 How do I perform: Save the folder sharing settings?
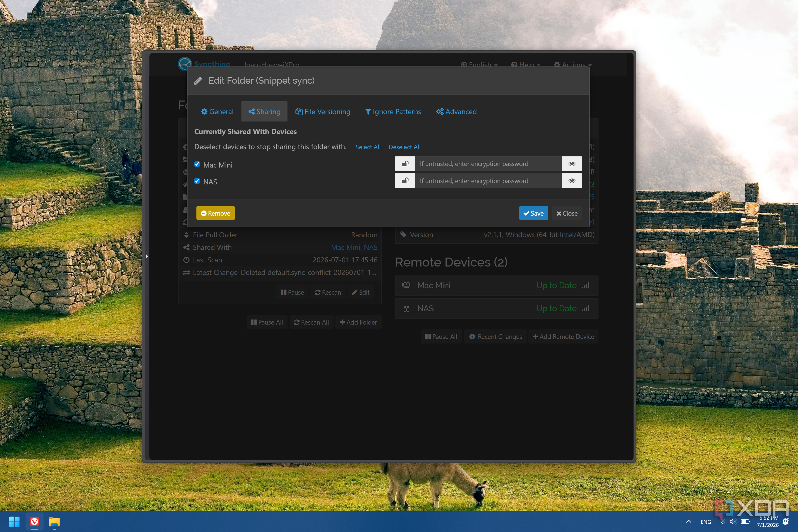[x=533, y=213]
